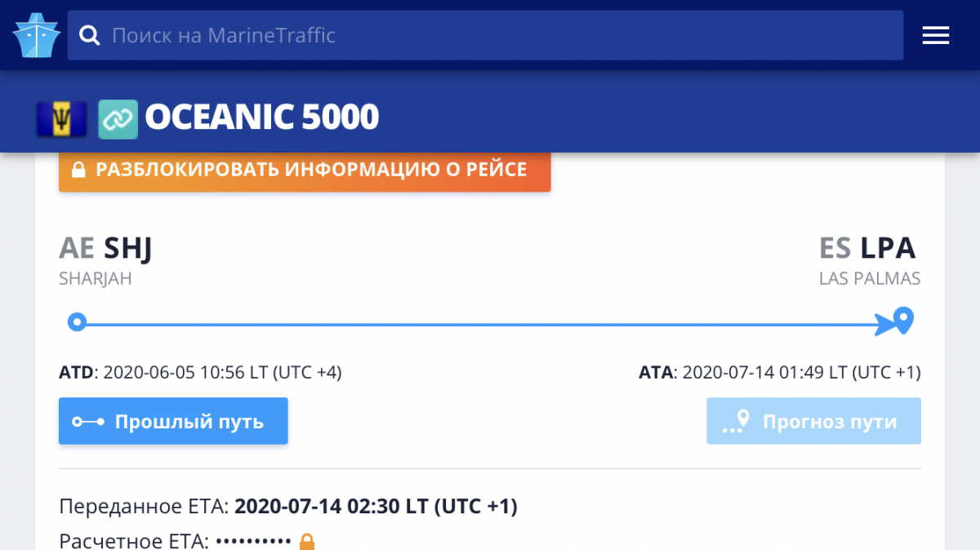Click the route progress arrowhead
Image resolution: width=980 pixels, height=550 pixels.
point(884,324)
